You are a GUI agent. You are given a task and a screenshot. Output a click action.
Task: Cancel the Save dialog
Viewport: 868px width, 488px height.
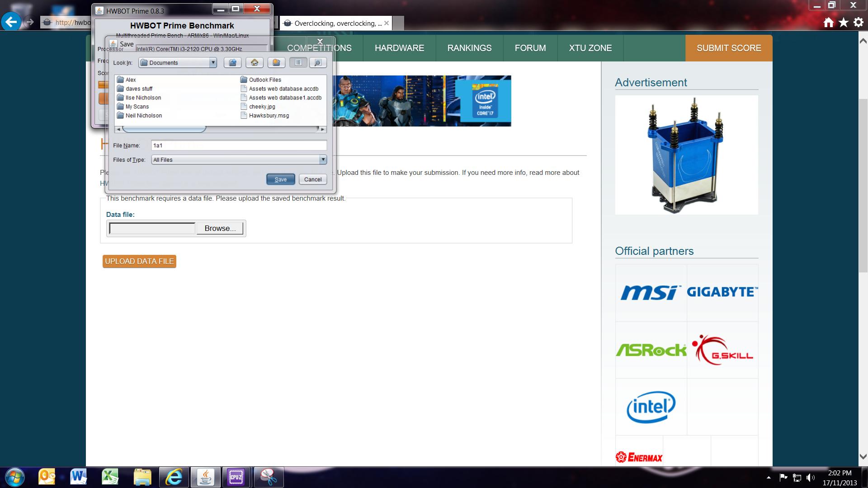pyautogui.click(x=313, y=179)
